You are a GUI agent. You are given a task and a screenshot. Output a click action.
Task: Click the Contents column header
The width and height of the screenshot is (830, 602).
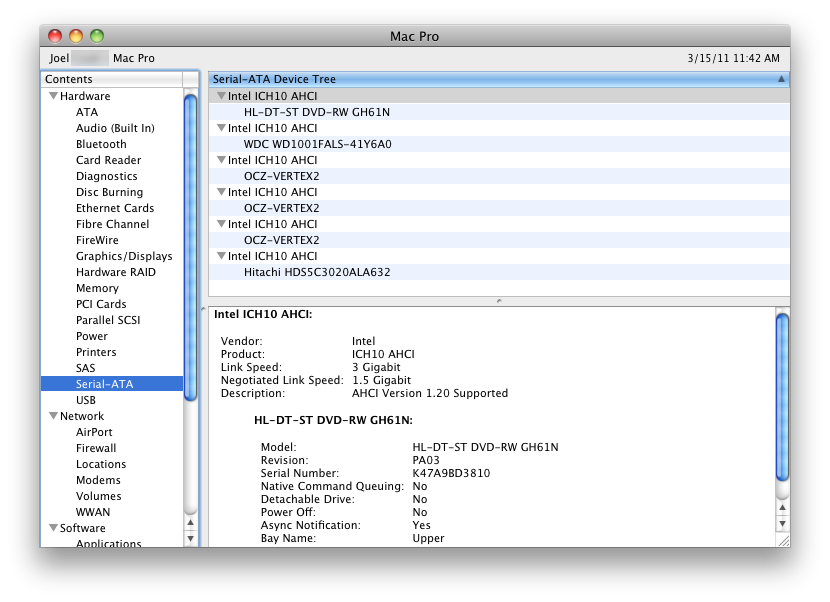(112, 79)
